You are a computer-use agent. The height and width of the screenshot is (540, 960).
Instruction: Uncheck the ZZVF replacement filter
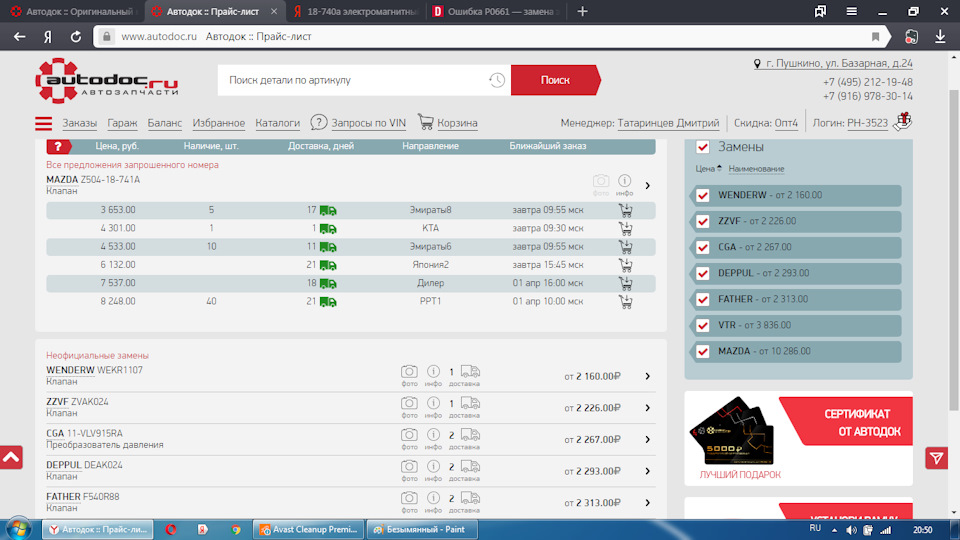tap(703, 222)
